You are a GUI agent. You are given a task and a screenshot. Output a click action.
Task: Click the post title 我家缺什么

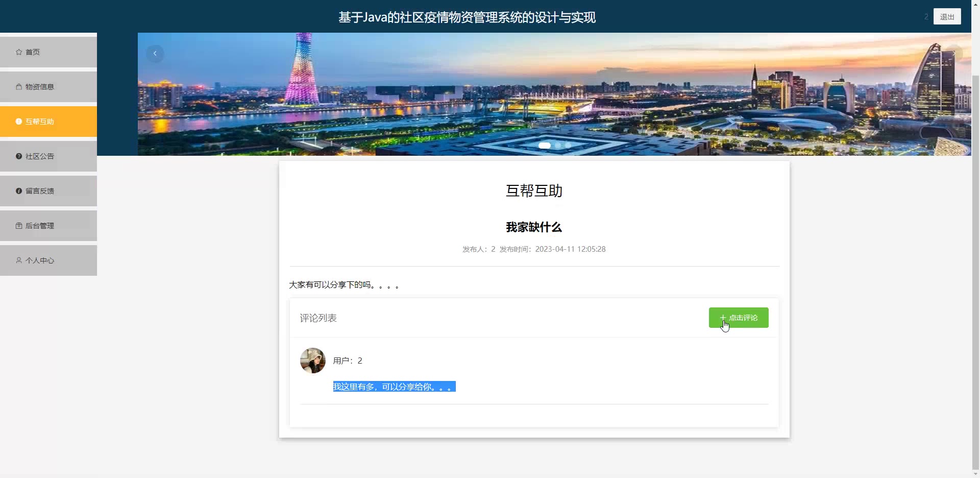click(534, 227)
